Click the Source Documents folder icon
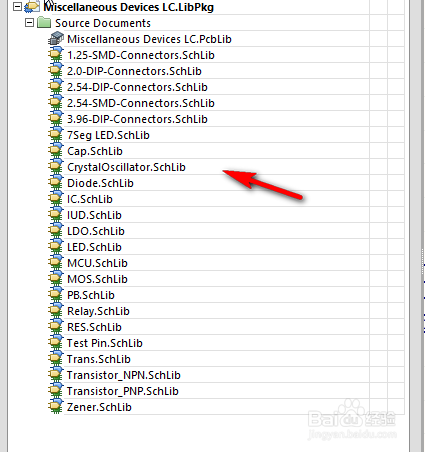 coord(44,23)
